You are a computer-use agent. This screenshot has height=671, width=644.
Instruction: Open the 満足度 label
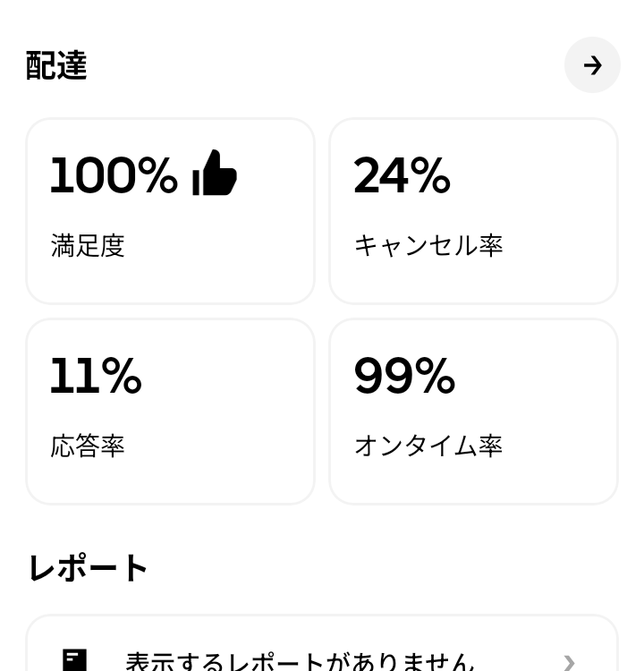[x=88, y=246]
